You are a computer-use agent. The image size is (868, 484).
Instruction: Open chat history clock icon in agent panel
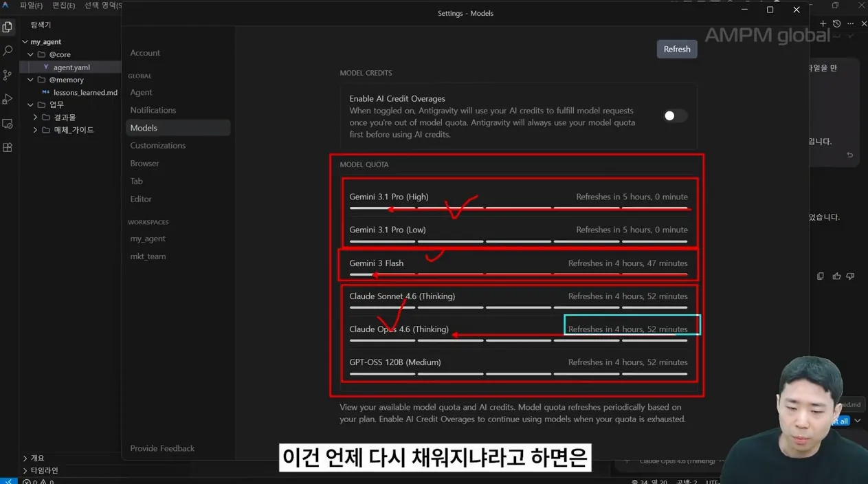836,23
